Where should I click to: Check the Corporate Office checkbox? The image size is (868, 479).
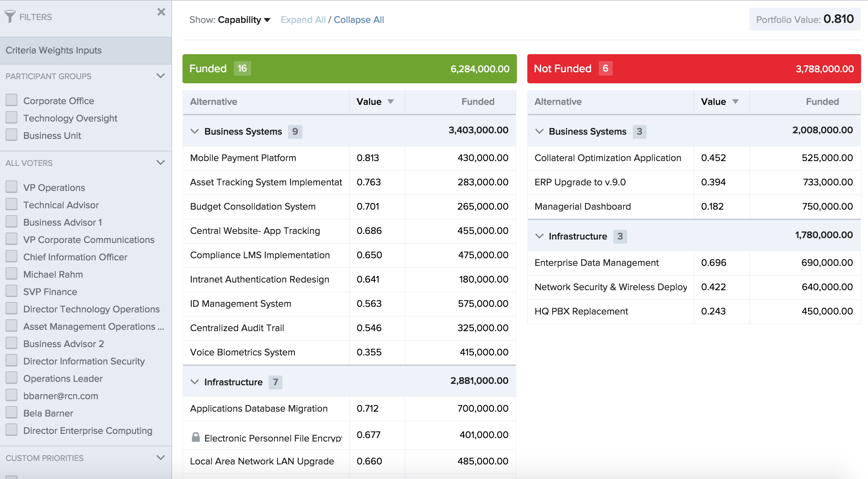(11, 100)
